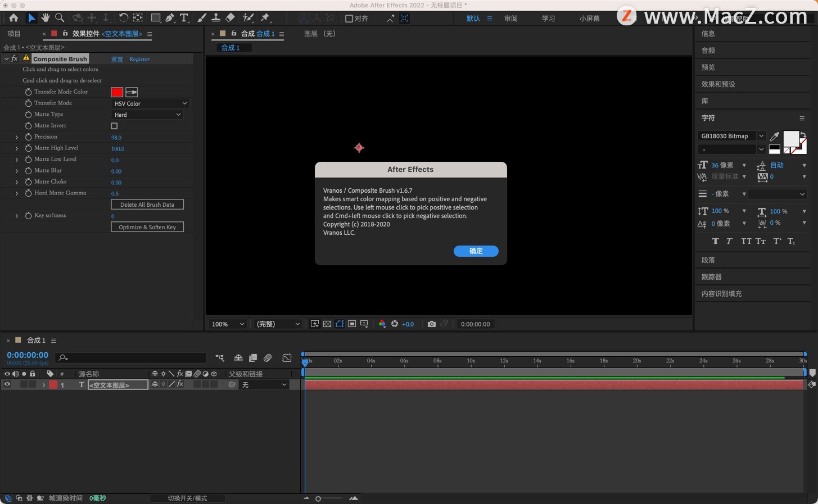Click the motion blur icon in timeline
Image resolution: width=818 pixels, height=504 pixels.
[268, 358]
